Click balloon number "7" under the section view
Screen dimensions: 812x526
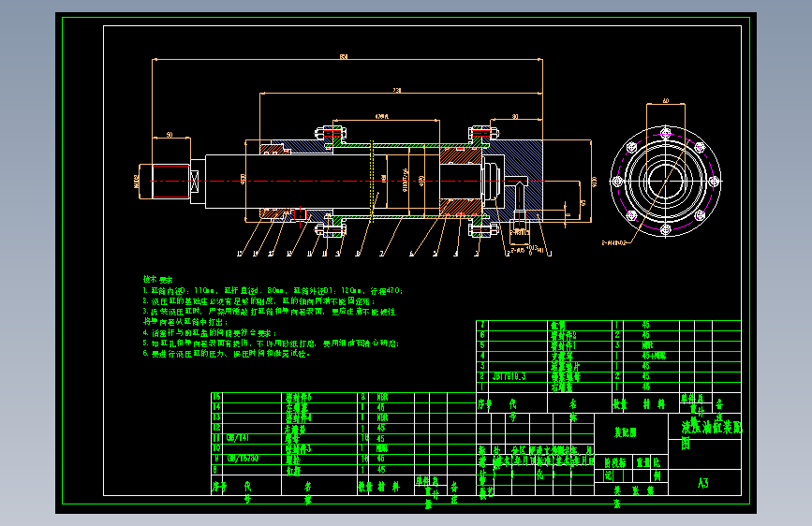coord(382,254)
